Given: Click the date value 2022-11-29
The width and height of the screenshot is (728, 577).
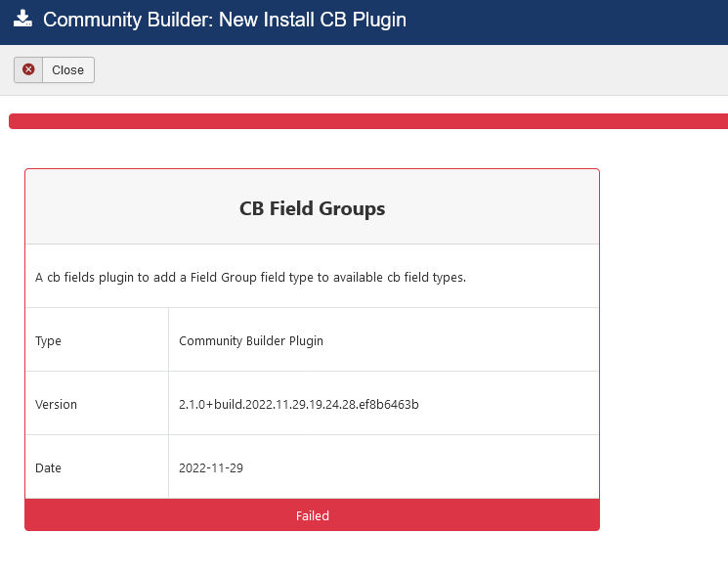Looking at the screenshot, I should pyautogui.click(x=211, y=467).
